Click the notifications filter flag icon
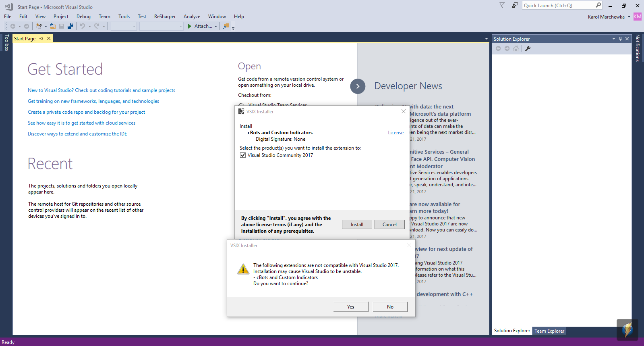The width and height of the screenshot is (644, 346). coord(502,5)
